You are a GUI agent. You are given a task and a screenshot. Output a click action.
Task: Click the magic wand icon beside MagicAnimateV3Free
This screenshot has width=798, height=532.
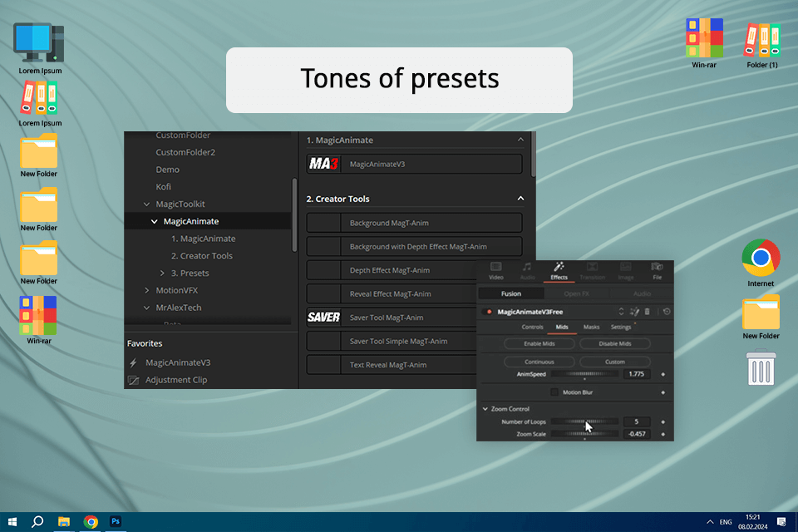pyautogui.click(x=634, y=312)
